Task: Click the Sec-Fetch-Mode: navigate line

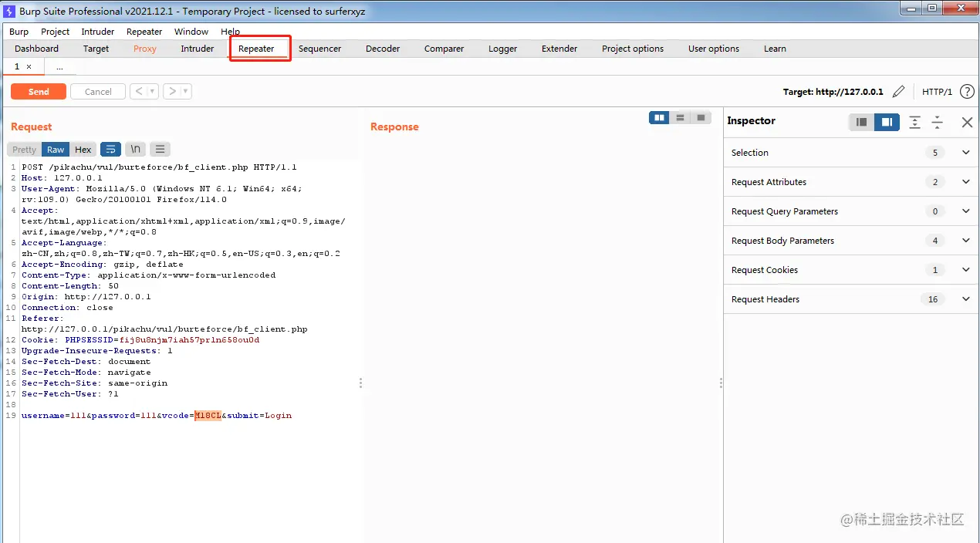Action: [x=86, y=373]
